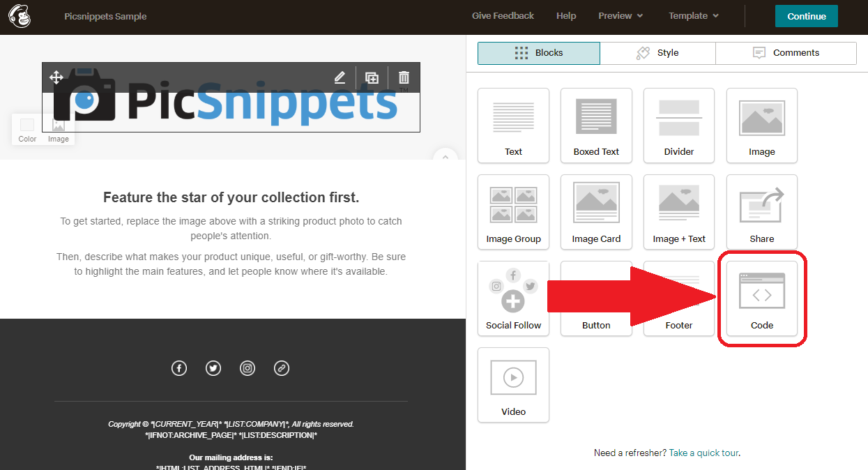Add an Image Group block
Image resolution: width=868 pixels, height=470 pixels.
[513, 212]
